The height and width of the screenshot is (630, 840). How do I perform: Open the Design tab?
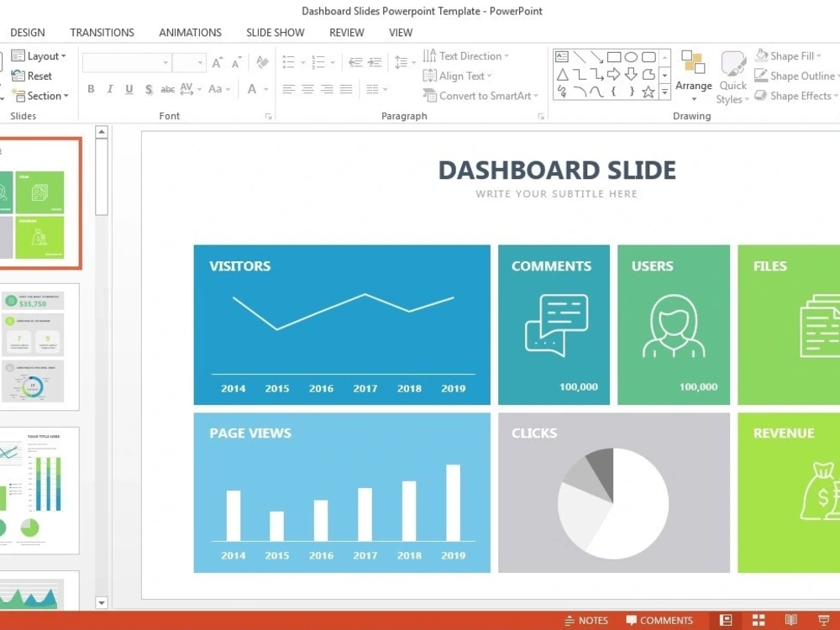tap(28, 33)
